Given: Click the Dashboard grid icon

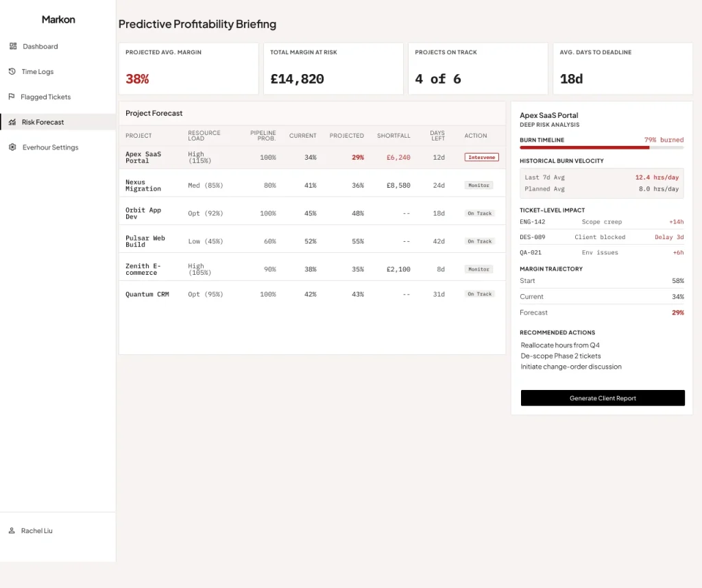Looking at the screenshot, I should coord(13,46).
